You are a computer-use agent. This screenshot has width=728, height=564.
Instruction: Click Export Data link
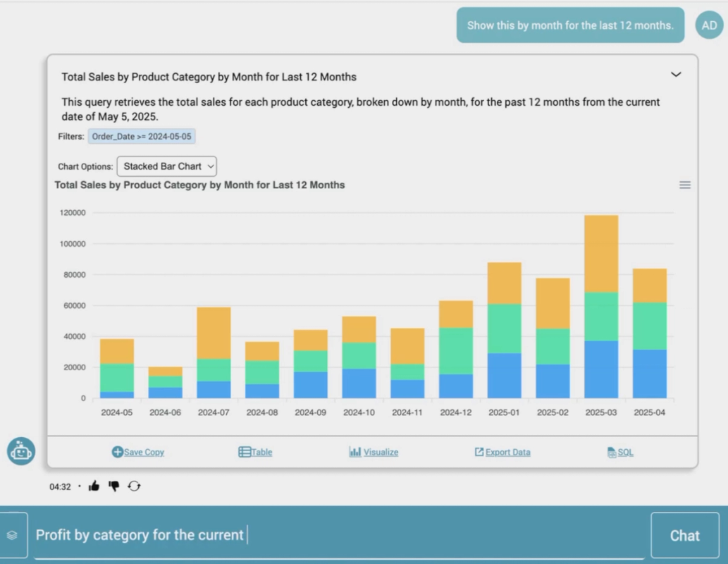coord(508,452)
